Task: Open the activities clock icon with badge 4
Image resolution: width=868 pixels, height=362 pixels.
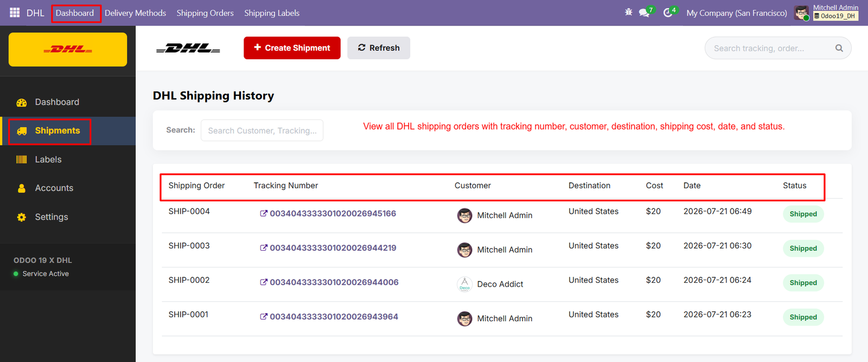Action: (x=668, y=12)
